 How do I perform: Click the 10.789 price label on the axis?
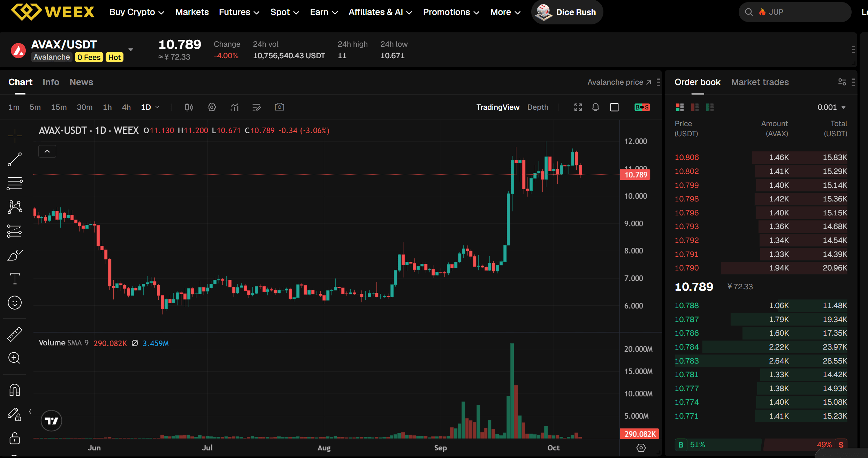(635, 175)
